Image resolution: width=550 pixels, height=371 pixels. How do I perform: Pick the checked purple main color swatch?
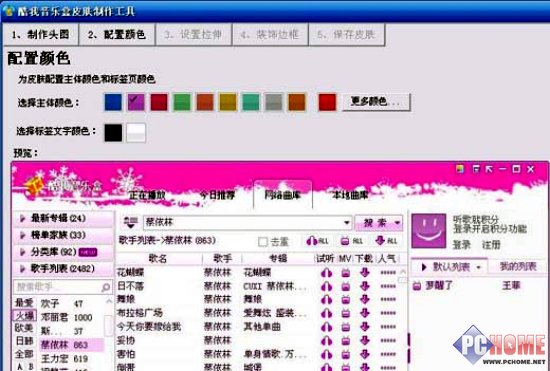pyautogui.click(x=136, y=102)
